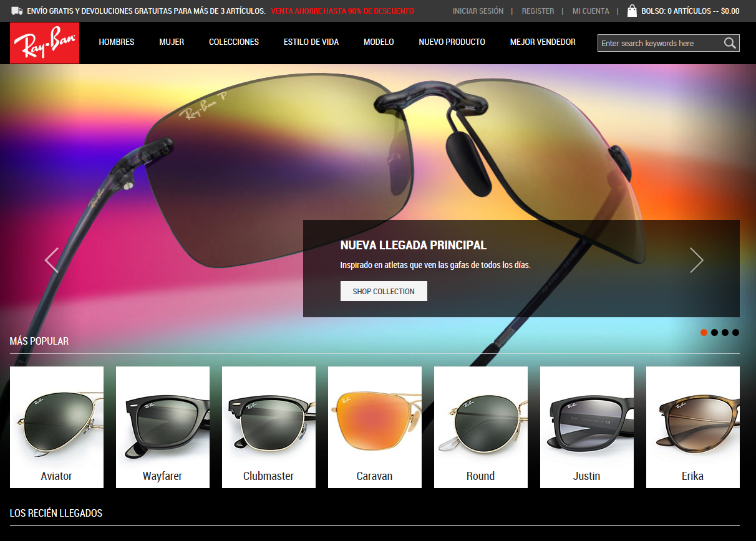Open the Justin sunglasses card
The width and height of the screenshot is (756, 541).
(x=587, y=427)
